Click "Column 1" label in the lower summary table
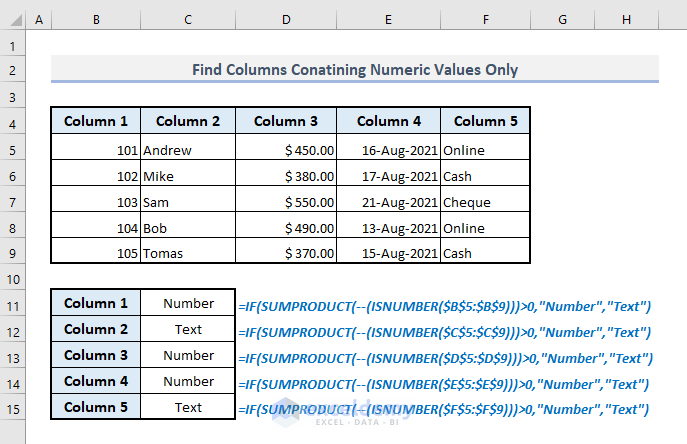 tap(96, 303)
